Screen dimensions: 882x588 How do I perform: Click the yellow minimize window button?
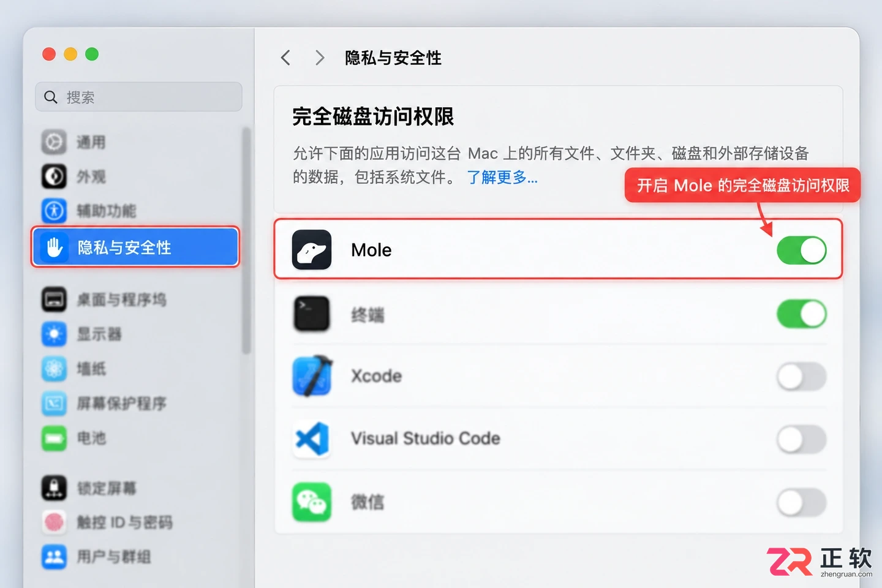[x=70, y=54]
